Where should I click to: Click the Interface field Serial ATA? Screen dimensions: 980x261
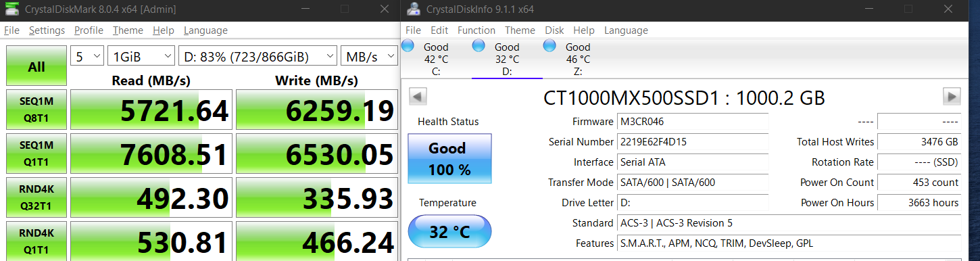point(693,162)
